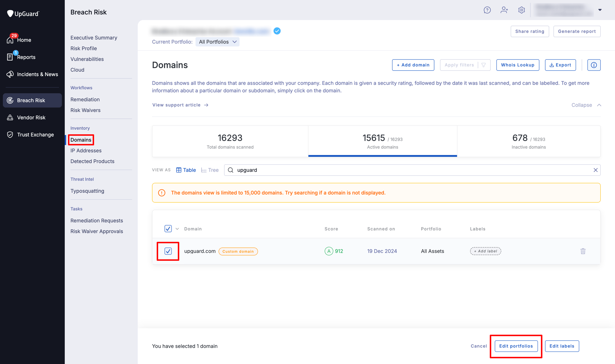Screen dimensions: 615x364
Task: Click the info icon beside Export
Action: point(594,65)
